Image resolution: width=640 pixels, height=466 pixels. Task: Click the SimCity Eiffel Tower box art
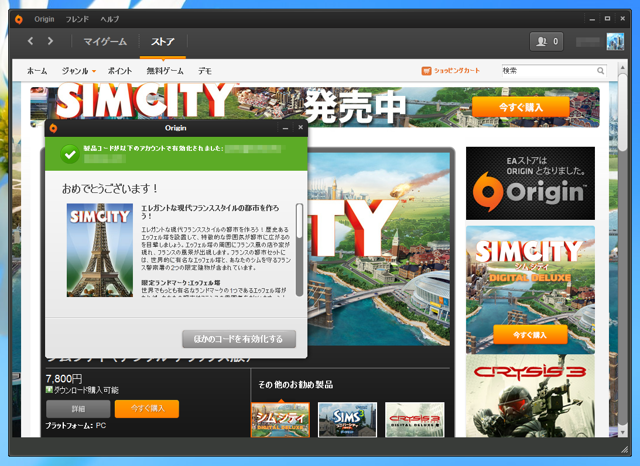100,250
